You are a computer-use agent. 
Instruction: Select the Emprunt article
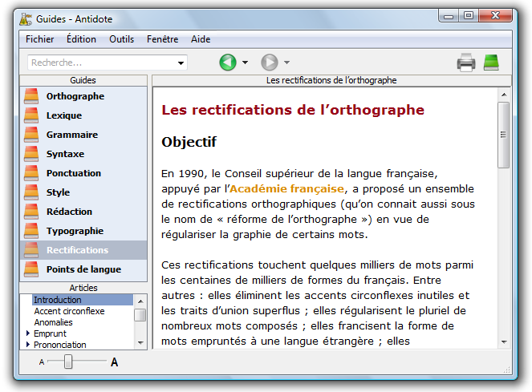pos(50,333)
